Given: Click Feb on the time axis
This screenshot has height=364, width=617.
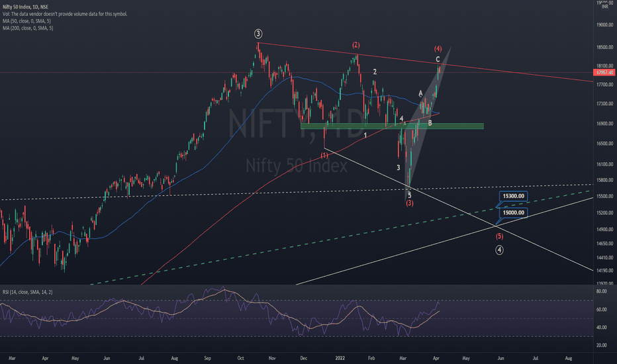Looking at the screenshot, I should click(x=371, y=359).
